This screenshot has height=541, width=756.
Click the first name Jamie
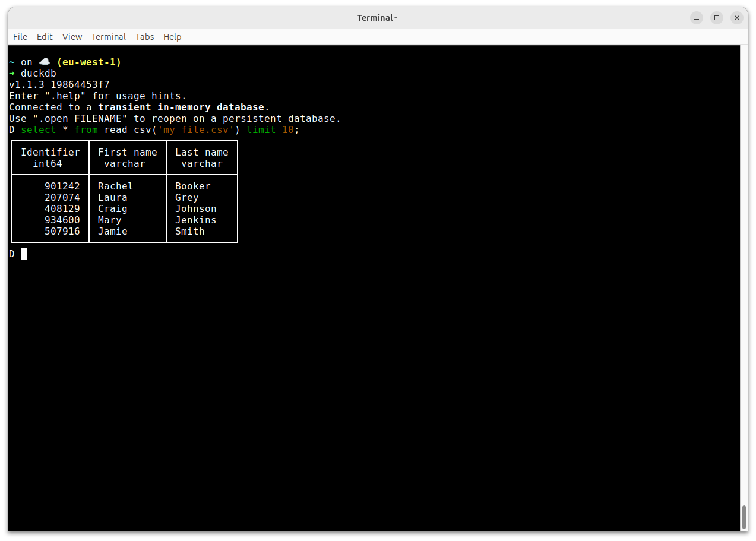coord(113,231)
